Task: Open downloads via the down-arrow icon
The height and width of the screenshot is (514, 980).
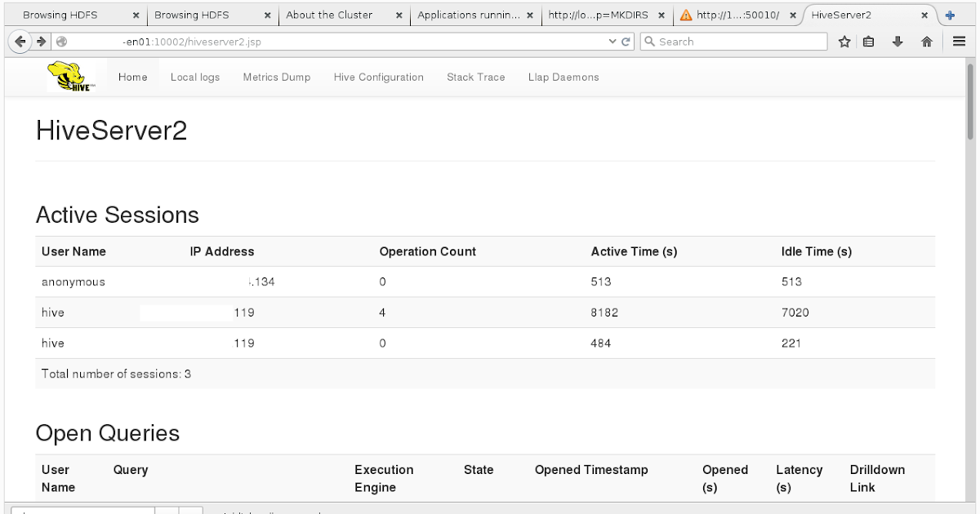Action: 897,41
